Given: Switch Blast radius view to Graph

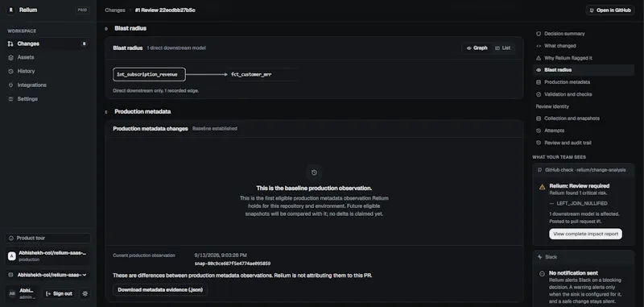Looking at the screenshot, I should pyautogui.click(x=477, y=48).
